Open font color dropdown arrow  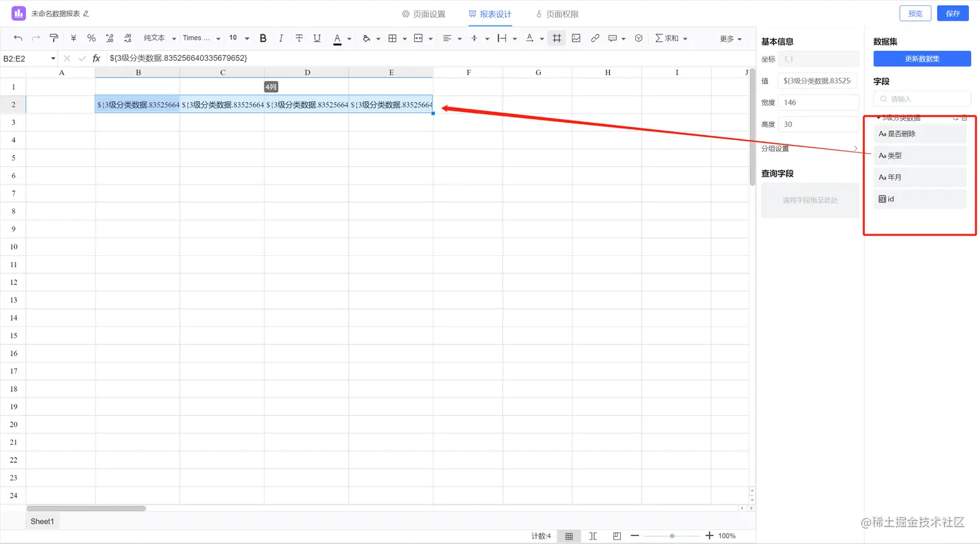pyautogui.click(x=349, y=39)
